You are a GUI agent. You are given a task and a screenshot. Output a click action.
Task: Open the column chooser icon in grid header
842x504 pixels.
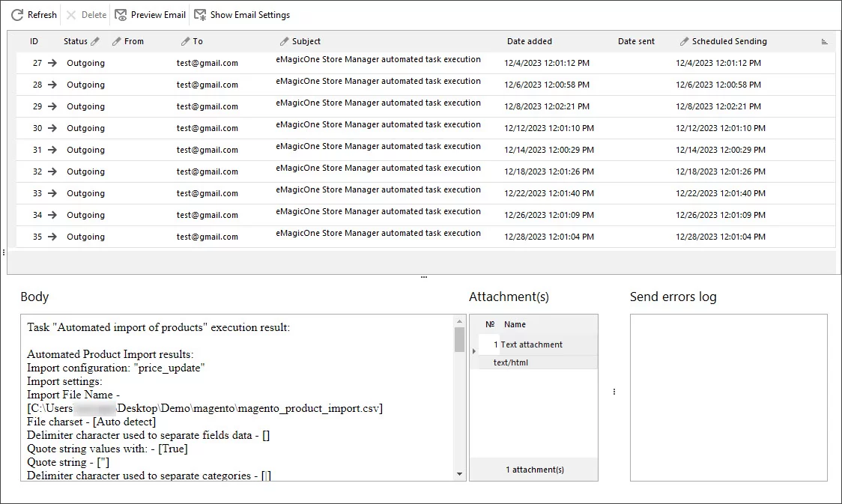click(824, 41)
